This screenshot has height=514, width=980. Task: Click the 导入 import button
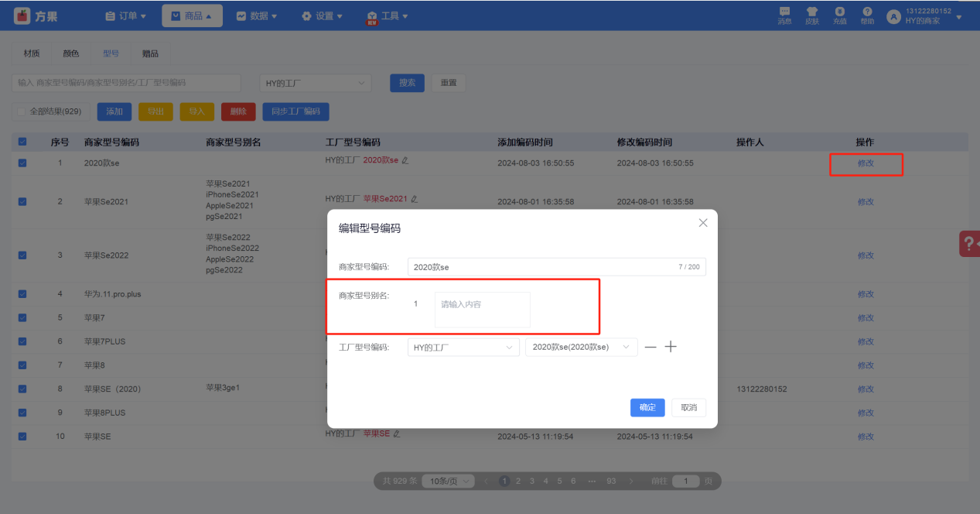tap(197, 111)
